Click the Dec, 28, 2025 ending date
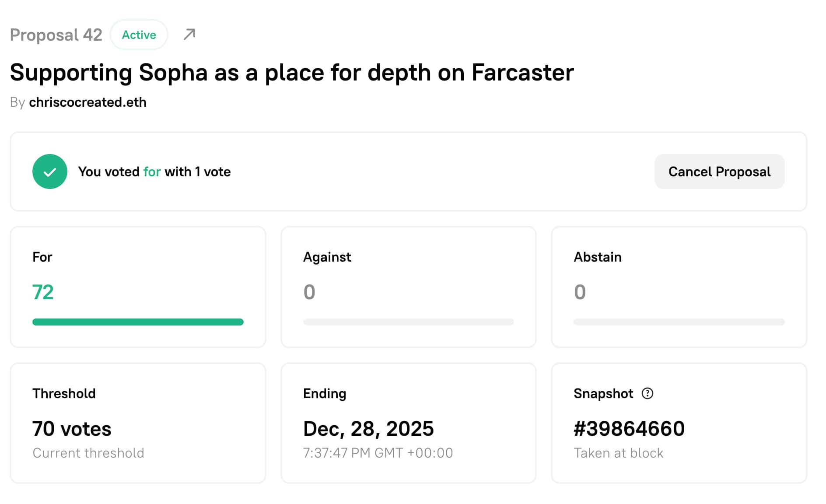 [368, 429]
